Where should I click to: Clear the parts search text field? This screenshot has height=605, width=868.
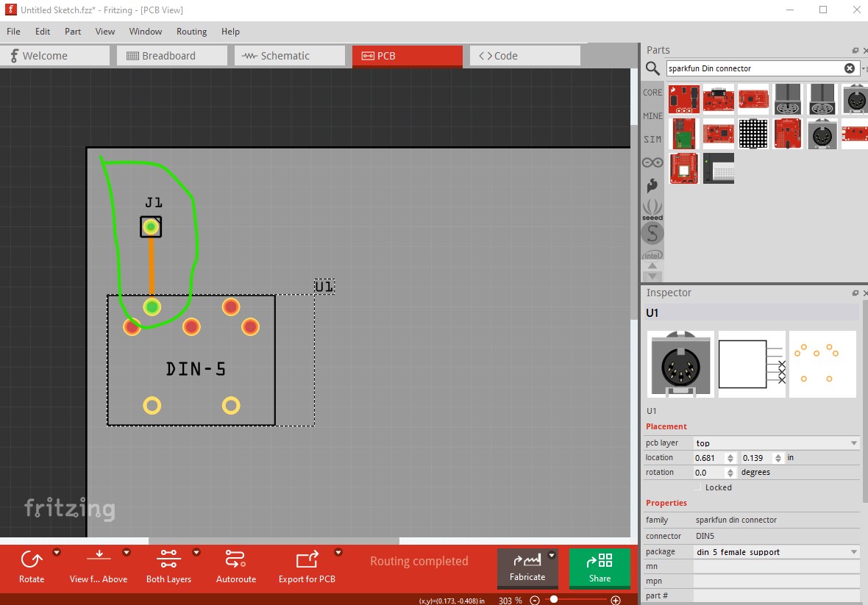[849, 68]
